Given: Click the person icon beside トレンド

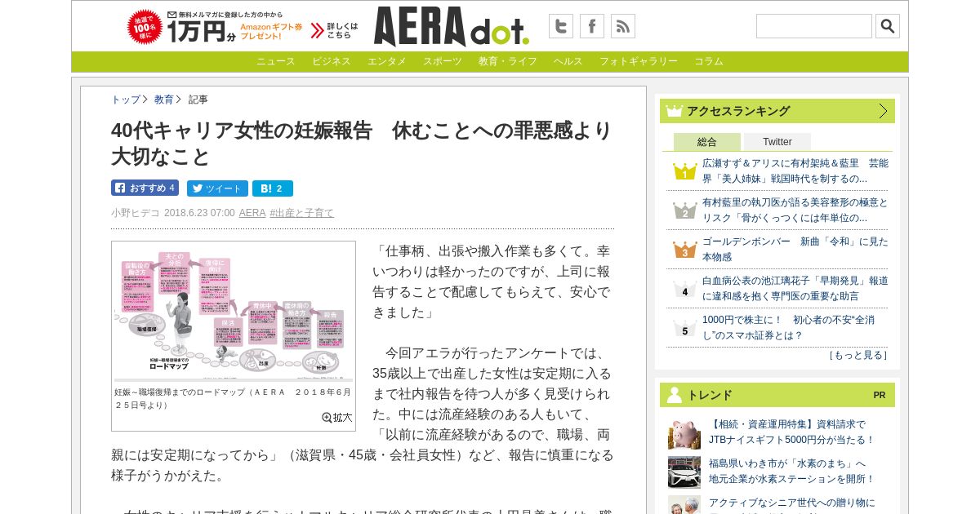Looking at the screenshot, I should click(x=674, y=395).
